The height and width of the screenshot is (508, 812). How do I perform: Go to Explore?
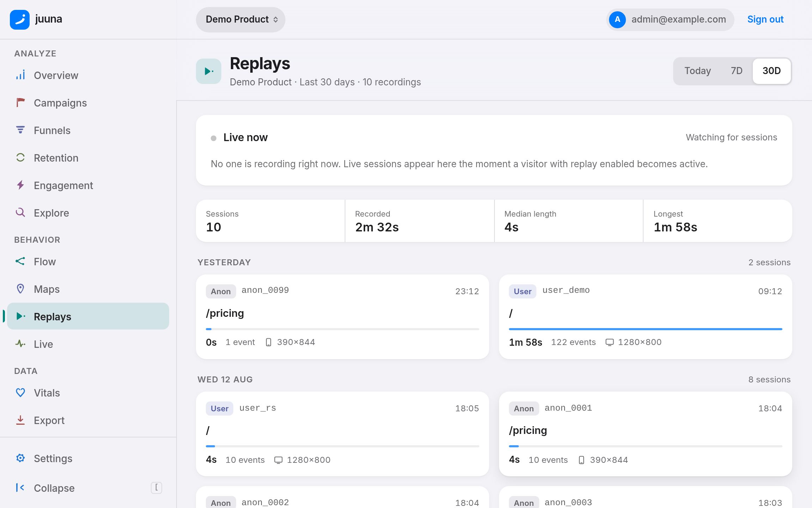[x=88, y=213]
